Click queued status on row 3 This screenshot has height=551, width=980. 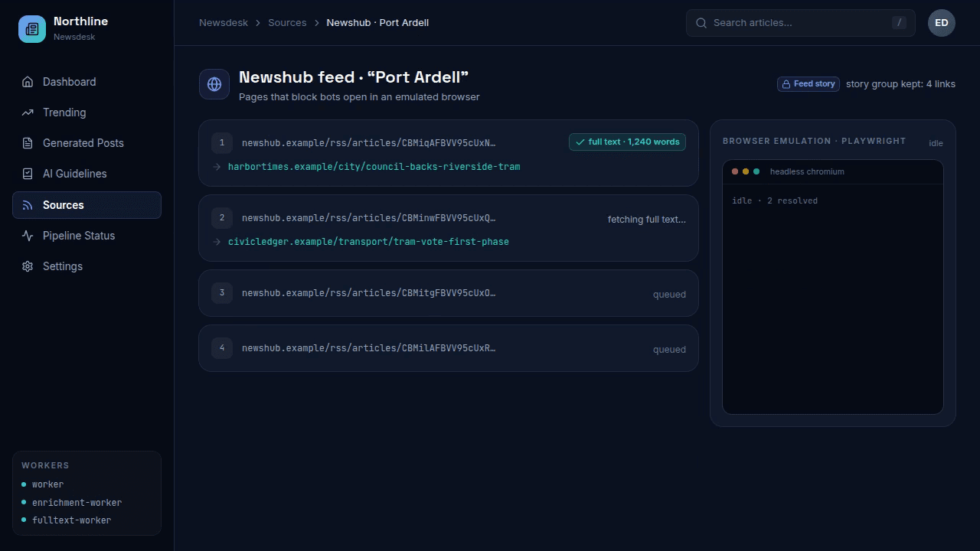669,295
